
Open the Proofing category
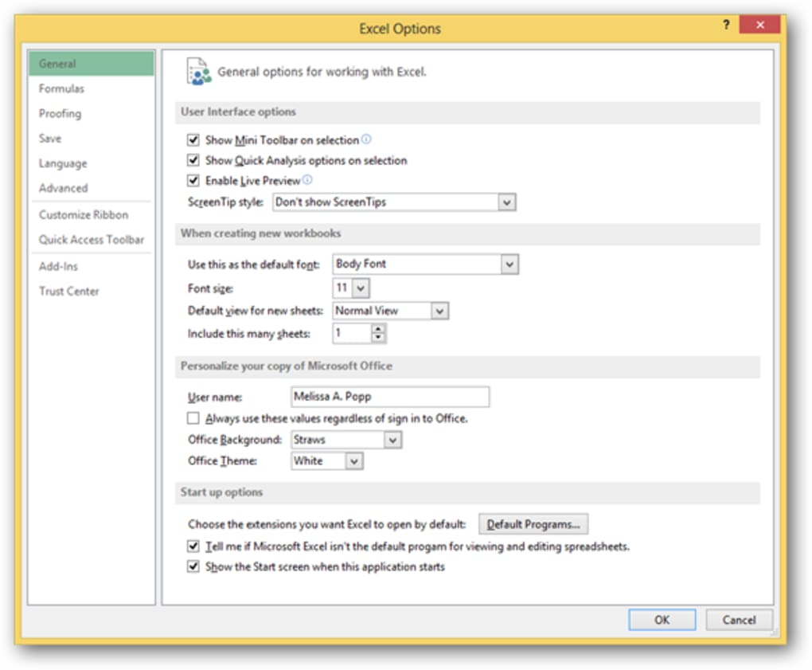[91, 113]
